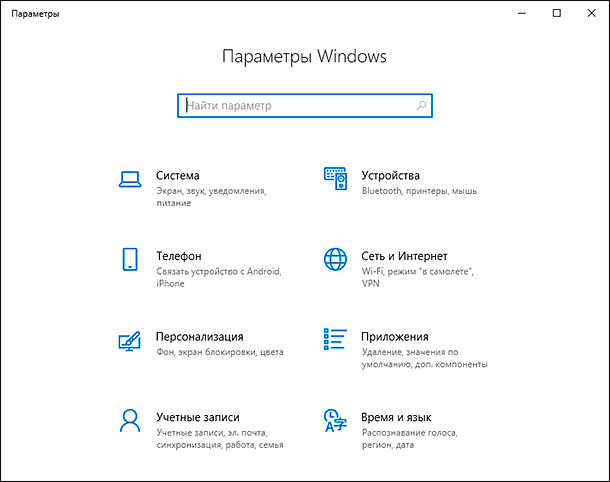Click description 'Распознавание голоса, регион, дата'
Viewport: 610px width, 482px height.
410,438
